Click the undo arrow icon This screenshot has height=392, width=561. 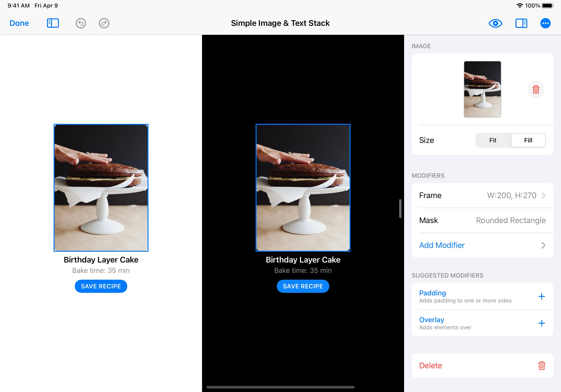[81, 24]
